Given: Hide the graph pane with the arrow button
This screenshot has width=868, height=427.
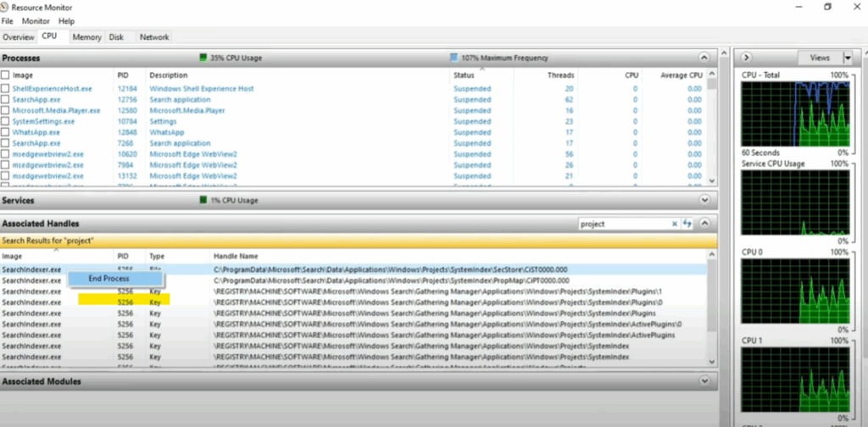Looking at the screenshot, I should [x=747, y=58].
